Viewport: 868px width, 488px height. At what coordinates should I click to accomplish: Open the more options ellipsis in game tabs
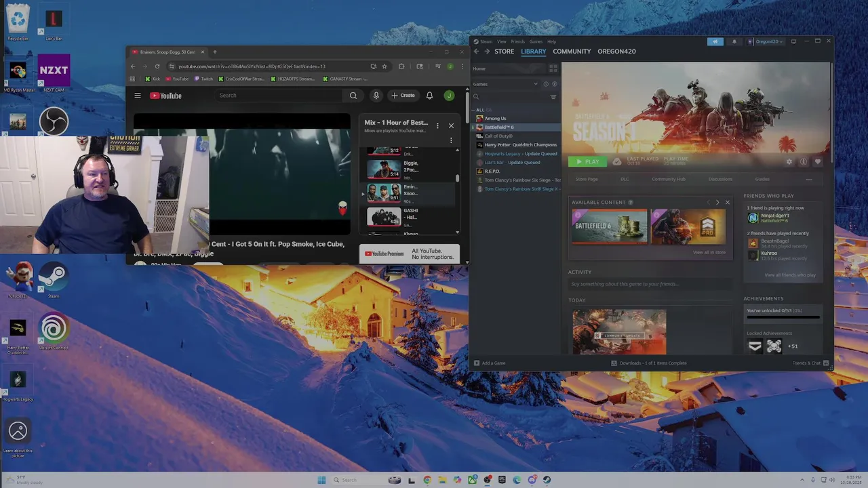tap(809, 179)
